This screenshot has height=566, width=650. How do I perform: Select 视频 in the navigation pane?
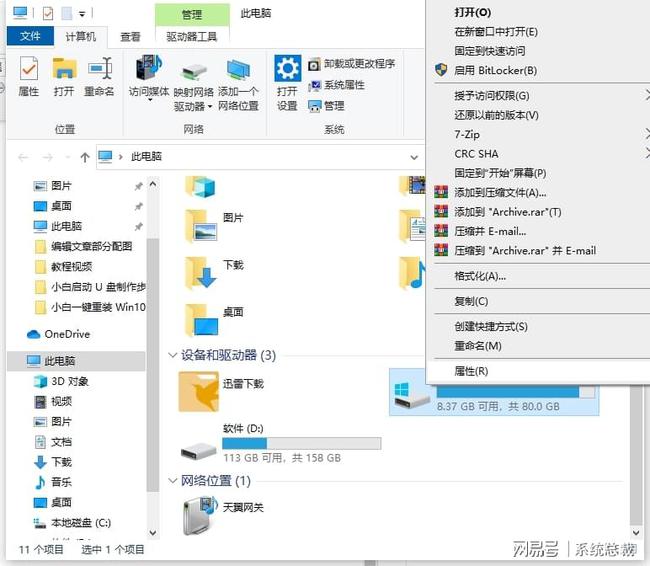point(53,401)
